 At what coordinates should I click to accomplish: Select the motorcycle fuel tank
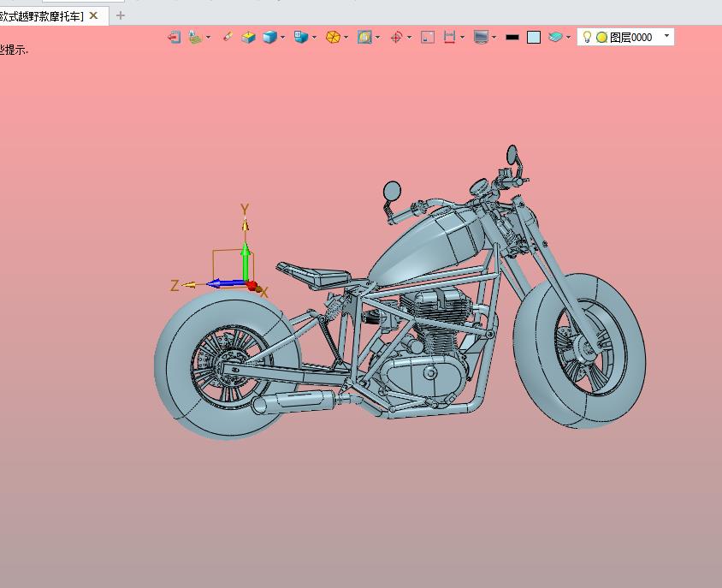tap(426, 249)
